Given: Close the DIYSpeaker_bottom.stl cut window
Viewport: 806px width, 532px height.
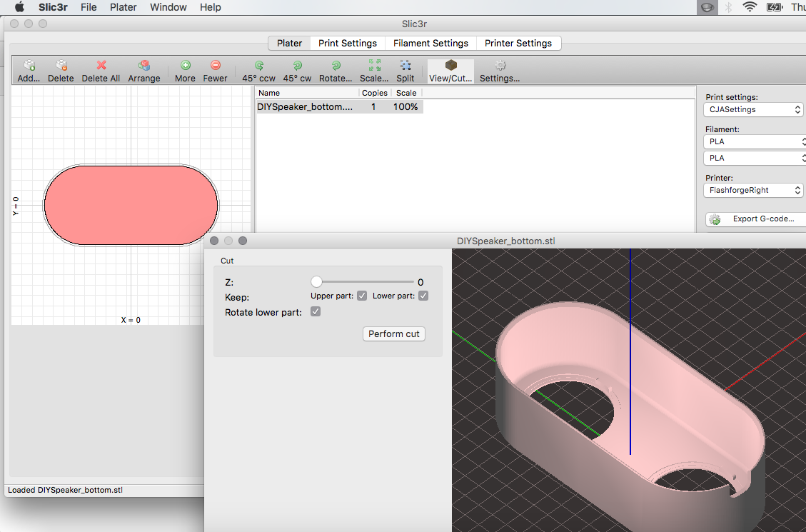Looking at the screenshot, I should [x=214, y=241].
